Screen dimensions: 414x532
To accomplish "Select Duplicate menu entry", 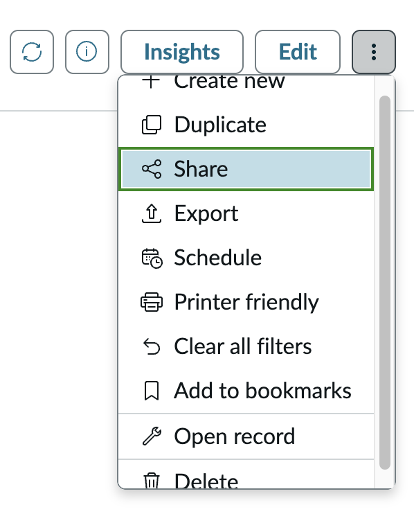I will coord(246,125).
